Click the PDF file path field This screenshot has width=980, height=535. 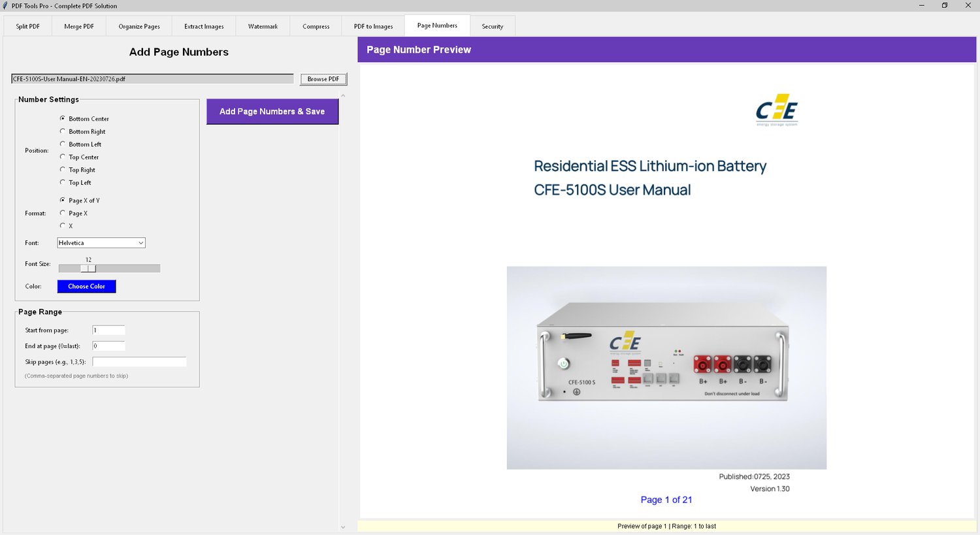tap(152, 79)
